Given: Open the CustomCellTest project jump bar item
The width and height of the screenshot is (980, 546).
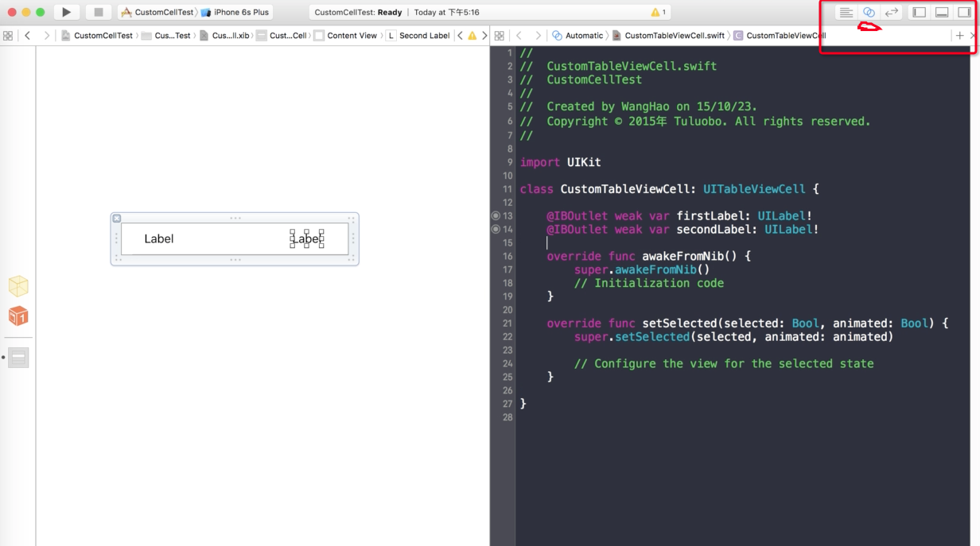Looking at the screenshot, I should click(x=97, y=36).
